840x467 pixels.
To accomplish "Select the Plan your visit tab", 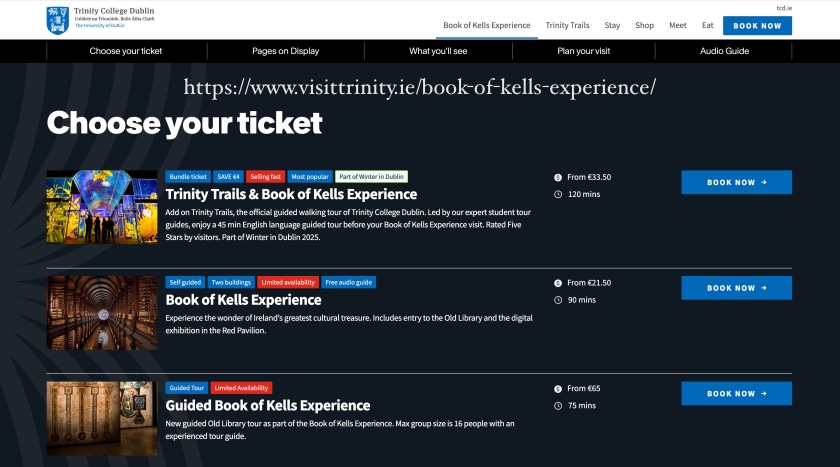I will point(582,51).
